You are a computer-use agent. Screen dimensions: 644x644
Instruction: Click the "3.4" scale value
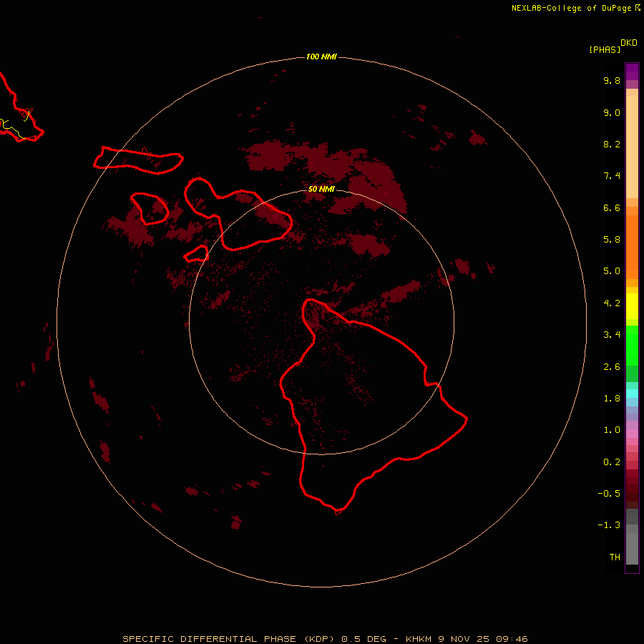(x=612, y=335)
